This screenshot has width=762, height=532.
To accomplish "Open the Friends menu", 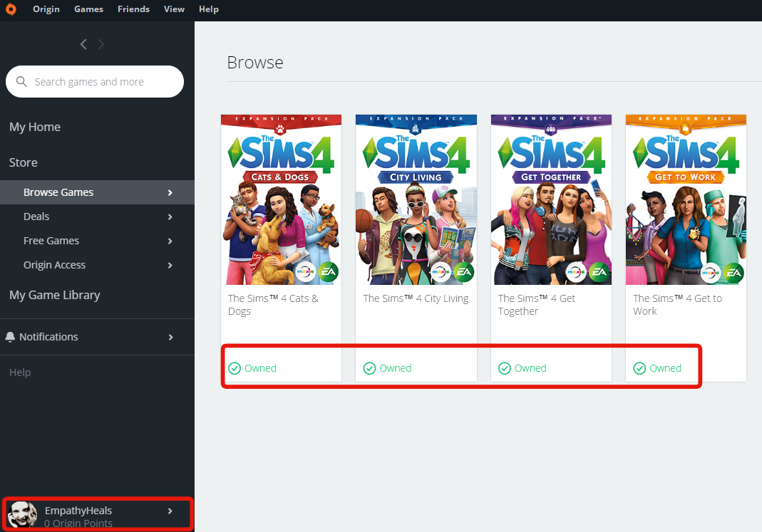I will tap(133, 9).
